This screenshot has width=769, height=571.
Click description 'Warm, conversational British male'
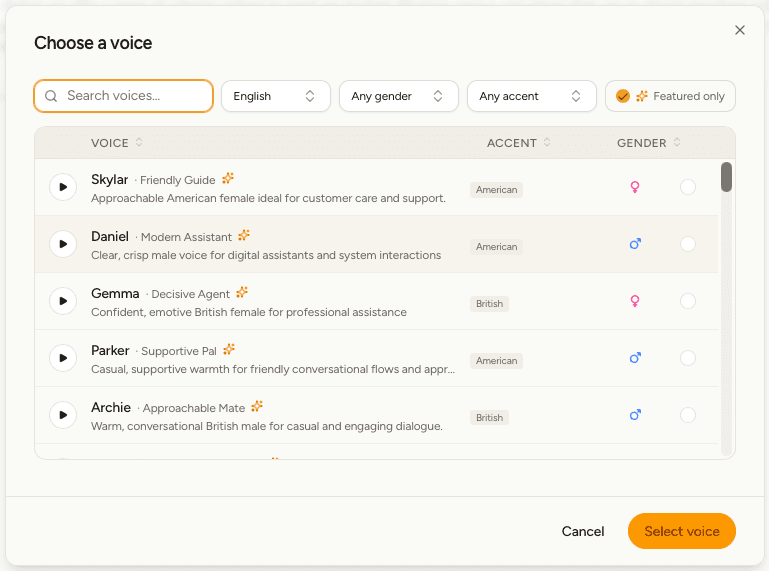click(x=267, y=426)
